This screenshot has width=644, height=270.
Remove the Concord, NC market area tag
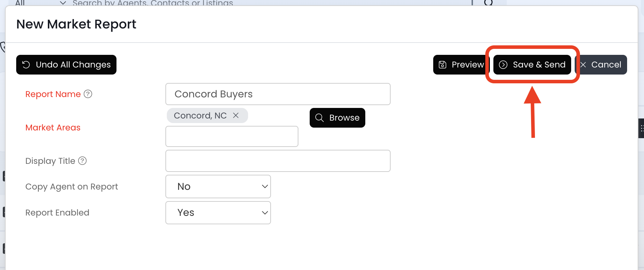(236, 115)
